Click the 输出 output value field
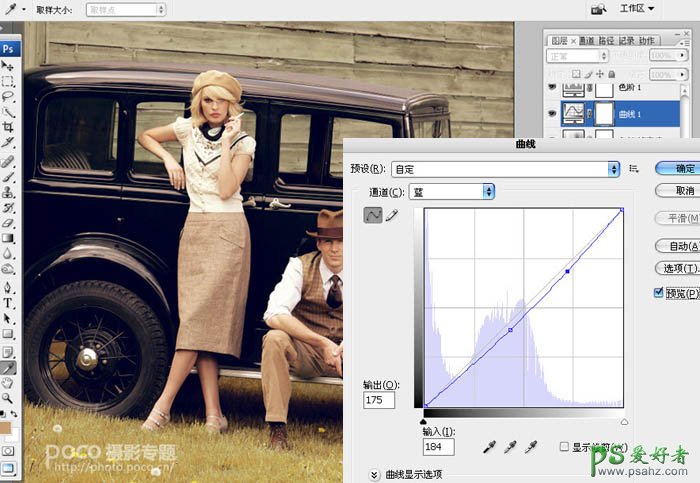700x483 pixels. click(x=380, y=400)
